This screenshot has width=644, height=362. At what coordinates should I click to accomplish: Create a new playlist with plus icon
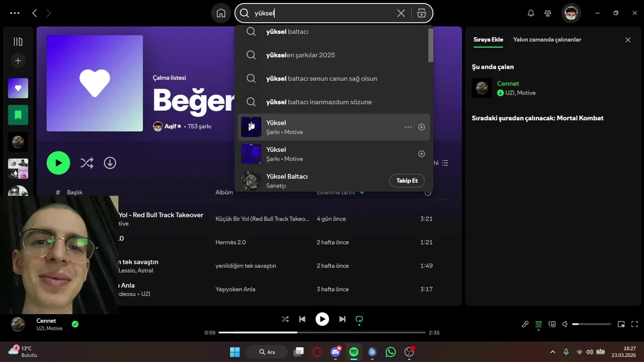[18, 61]
